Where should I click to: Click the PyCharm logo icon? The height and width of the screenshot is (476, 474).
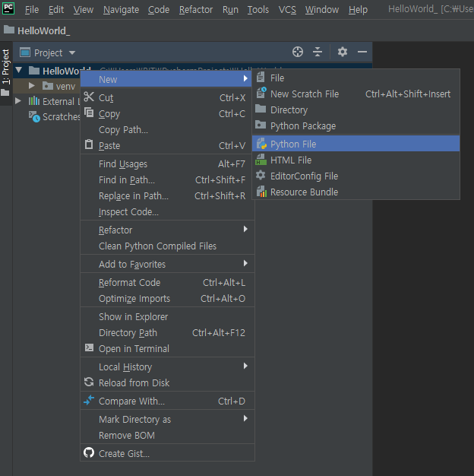8,8
